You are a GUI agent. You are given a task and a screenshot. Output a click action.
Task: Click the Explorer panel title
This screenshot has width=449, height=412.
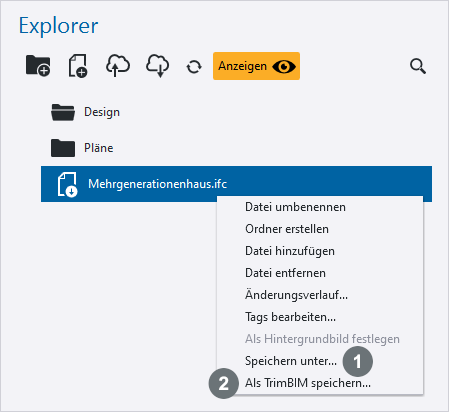coord(58,26)
